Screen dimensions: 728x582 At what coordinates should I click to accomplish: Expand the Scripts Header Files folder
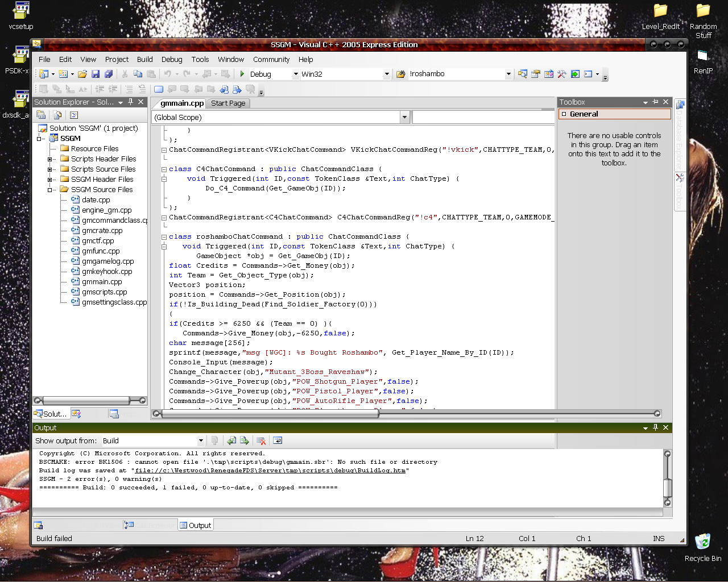(x=50, y=159)
